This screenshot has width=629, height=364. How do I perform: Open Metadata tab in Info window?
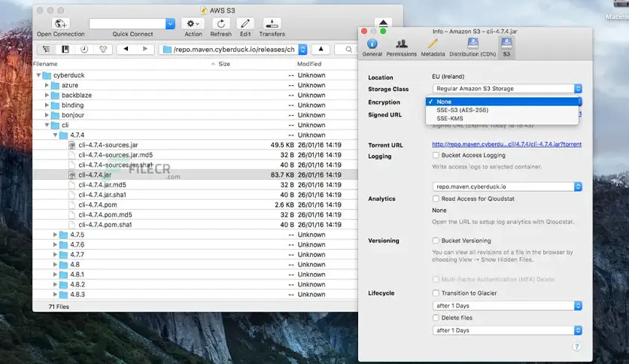[x=433, y=47]
